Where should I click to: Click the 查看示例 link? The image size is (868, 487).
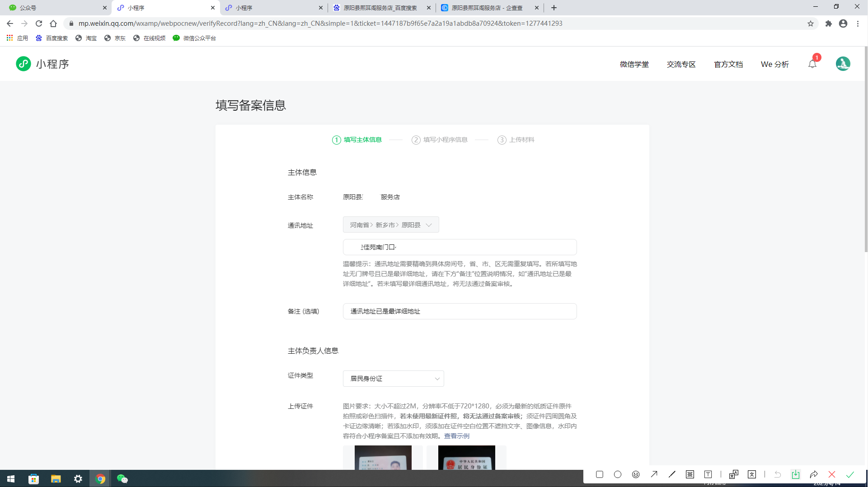point(456,436)
